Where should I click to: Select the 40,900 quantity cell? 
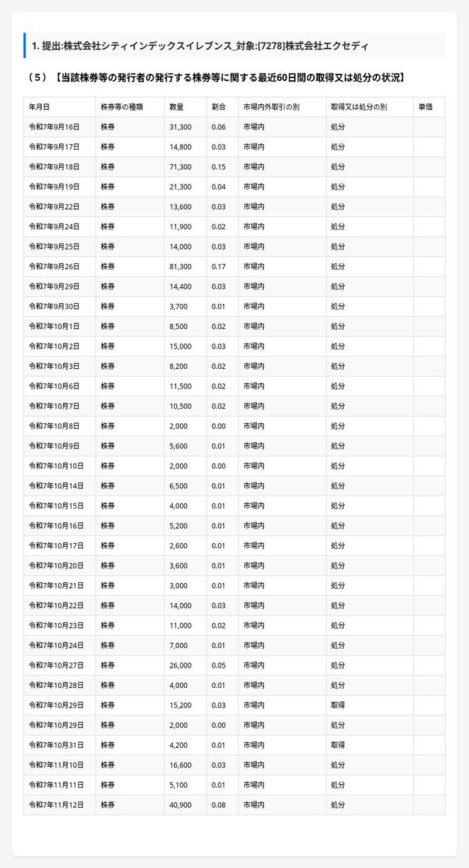click(x=180, y=804)
